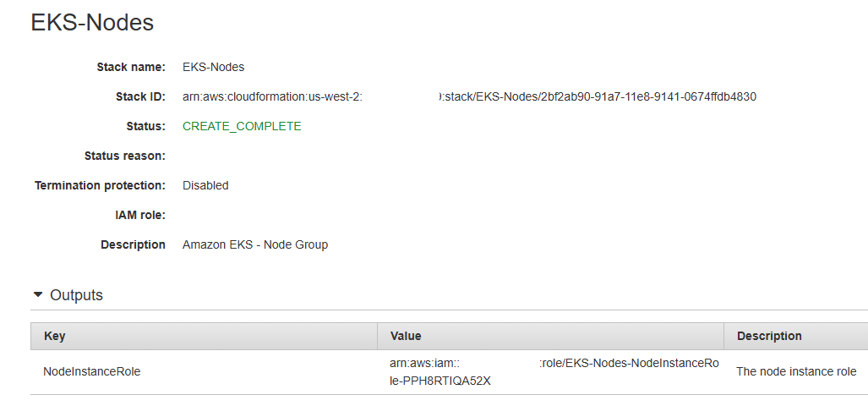
Task: Click the EKS-Nodes page title
Action: 92,23
